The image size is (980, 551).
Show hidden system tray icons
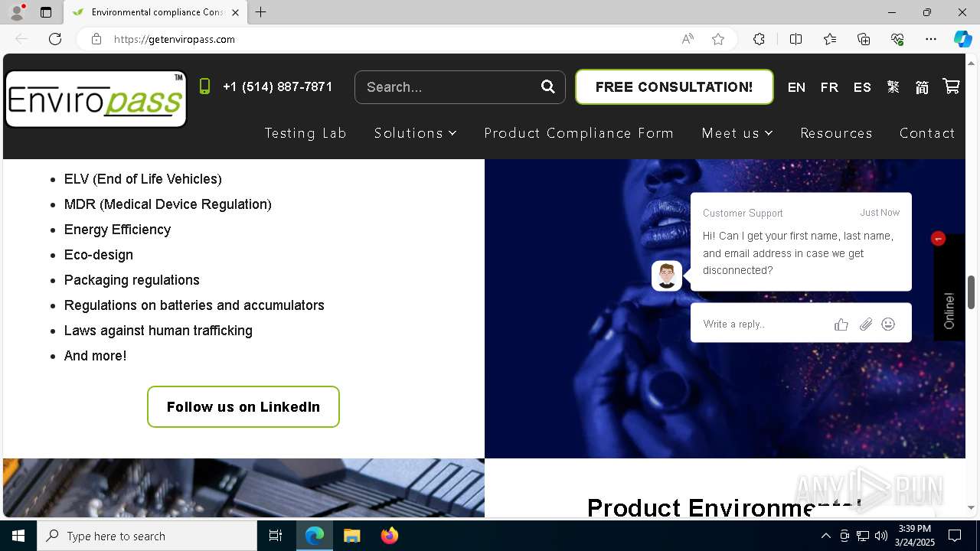pos(825,536)
